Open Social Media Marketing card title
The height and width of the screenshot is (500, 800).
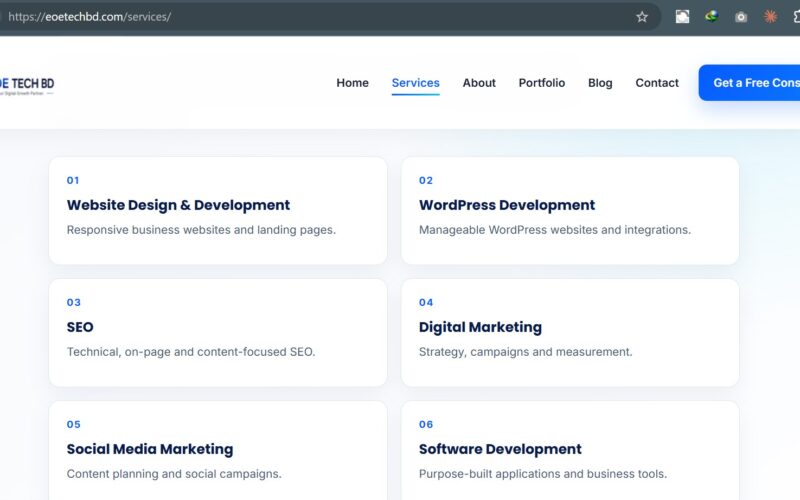[x=150, y=449]
